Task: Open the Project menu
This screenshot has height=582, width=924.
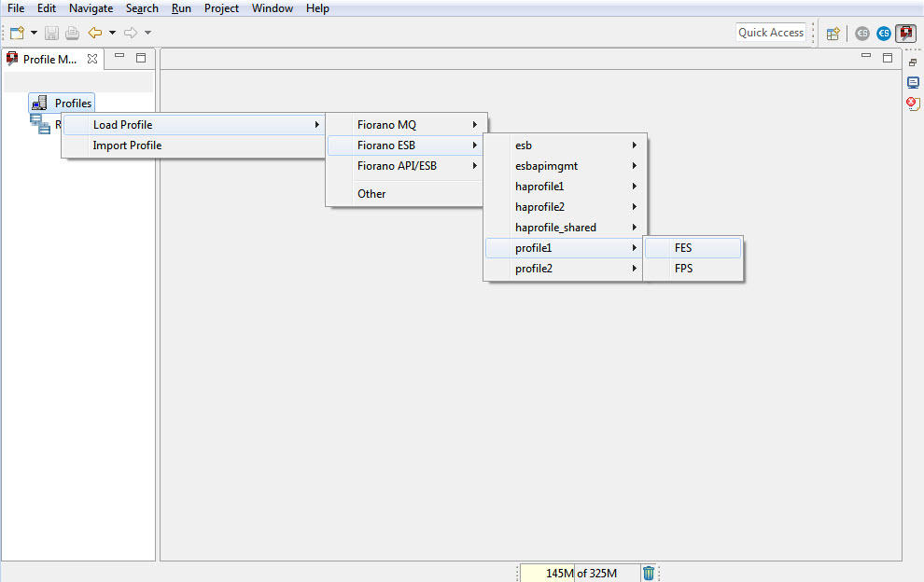Action: pos(221,8)
